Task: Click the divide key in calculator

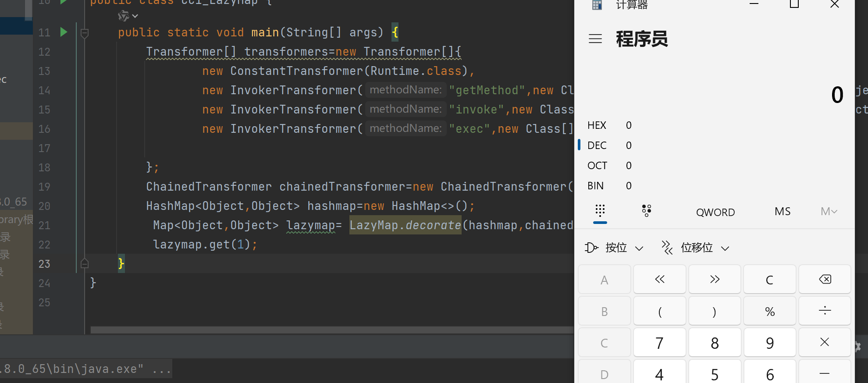Action: click(x=825, y=311)
